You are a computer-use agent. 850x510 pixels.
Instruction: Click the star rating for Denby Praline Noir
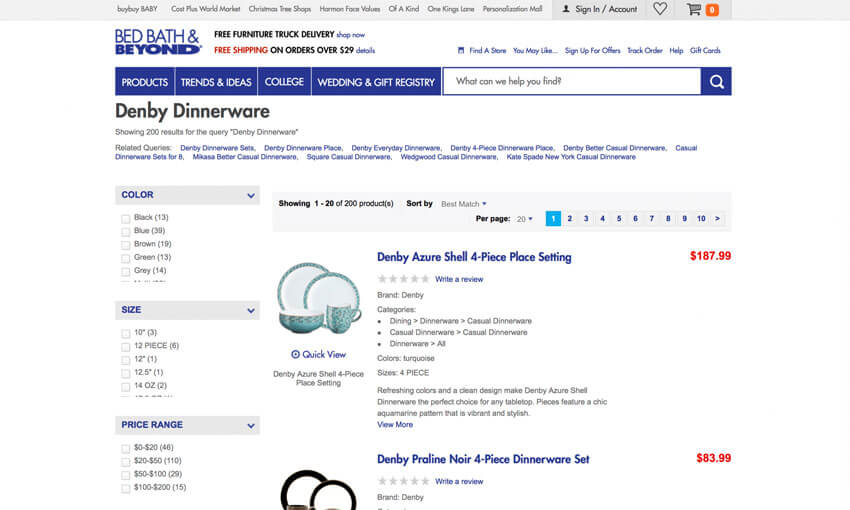(x=403, y=481)
